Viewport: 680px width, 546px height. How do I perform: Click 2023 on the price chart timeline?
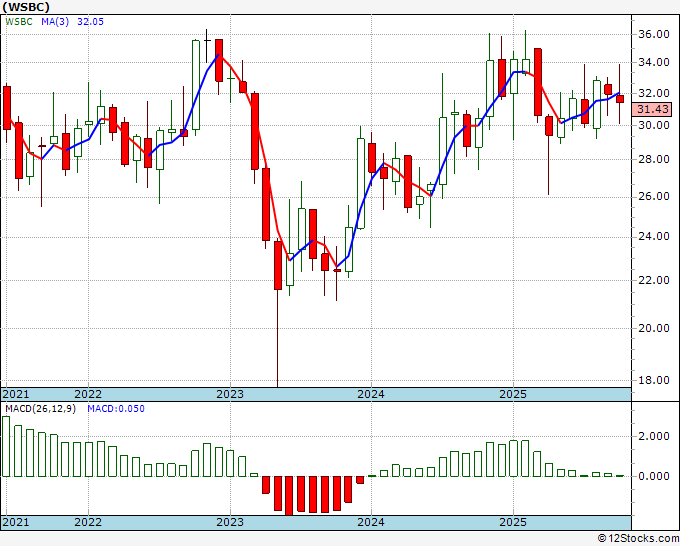(230, 394)
